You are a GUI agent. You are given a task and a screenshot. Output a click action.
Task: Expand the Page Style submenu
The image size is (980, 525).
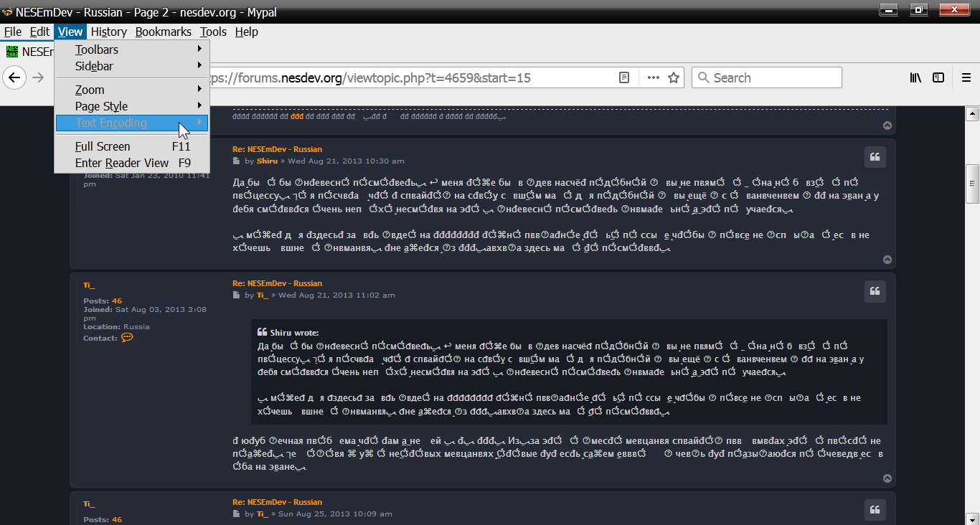132,106
